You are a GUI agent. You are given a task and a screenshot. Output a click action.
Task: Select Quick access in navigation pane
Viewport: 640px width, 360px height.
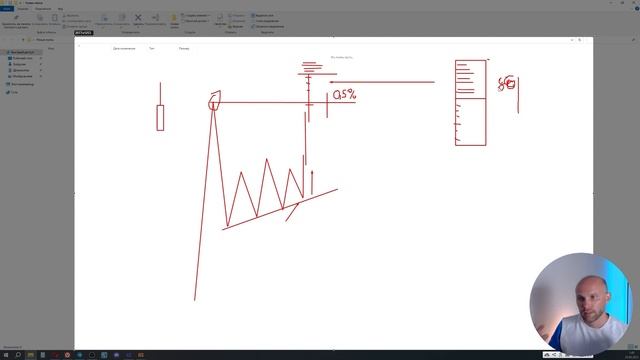click(21, 52)
